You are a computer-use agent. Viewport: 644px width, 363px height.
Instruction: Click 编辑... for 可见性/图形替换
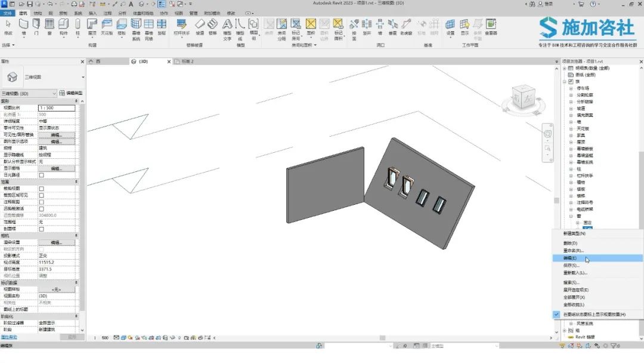point(56,135)
